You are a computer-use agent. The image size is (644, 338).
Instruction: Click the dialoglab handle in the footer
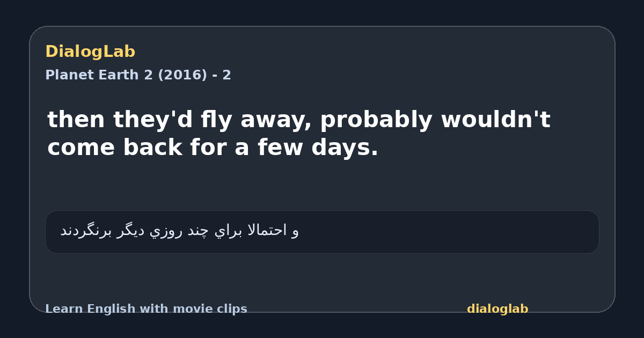pyautogui.click(x=497, y=309)
